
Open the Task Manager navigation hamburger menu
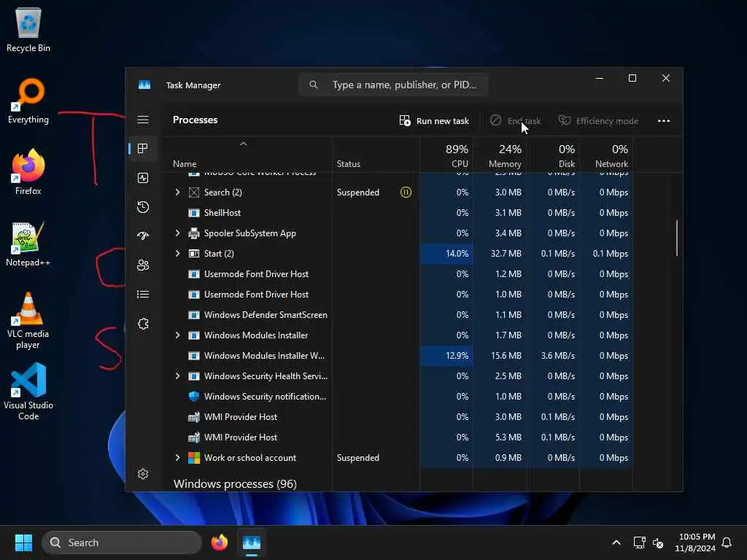click(x=143, y=120)
